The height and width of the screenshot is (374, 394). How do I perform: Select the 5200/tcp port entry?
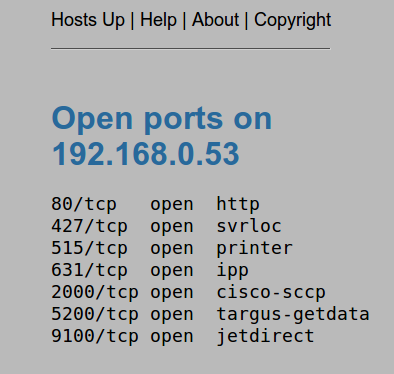(x=95, y=314)
